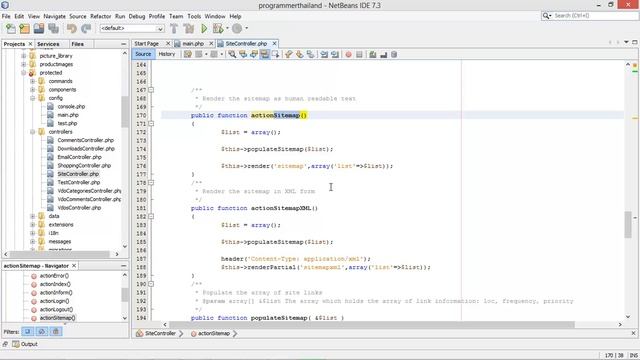Open the Debug Project dropdown arrow
Screen dimensions: 640x360
(227, 29)
